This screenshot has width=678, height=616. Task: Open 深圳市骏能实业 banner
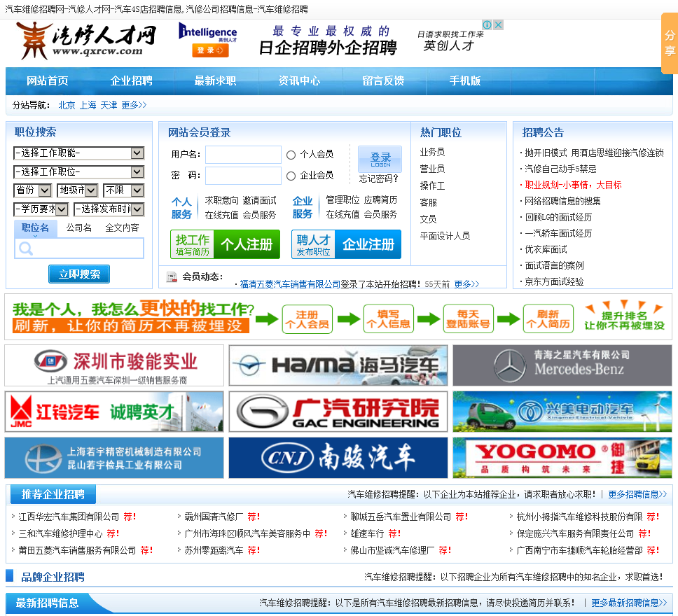click(114, 365)
